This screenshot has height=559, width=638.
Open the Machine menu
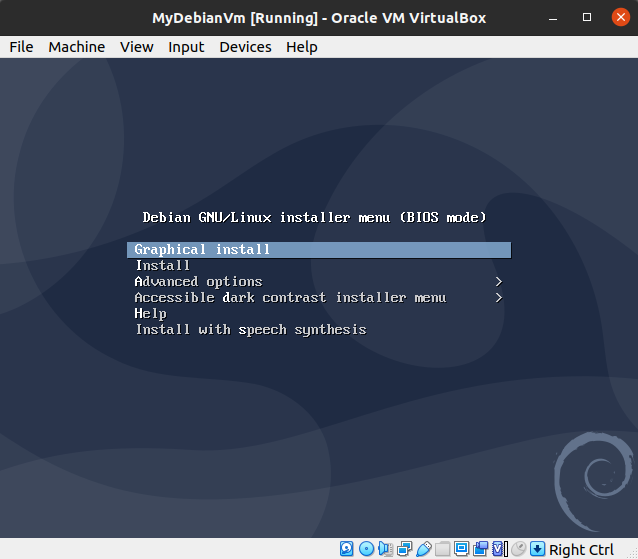[76, 47]
